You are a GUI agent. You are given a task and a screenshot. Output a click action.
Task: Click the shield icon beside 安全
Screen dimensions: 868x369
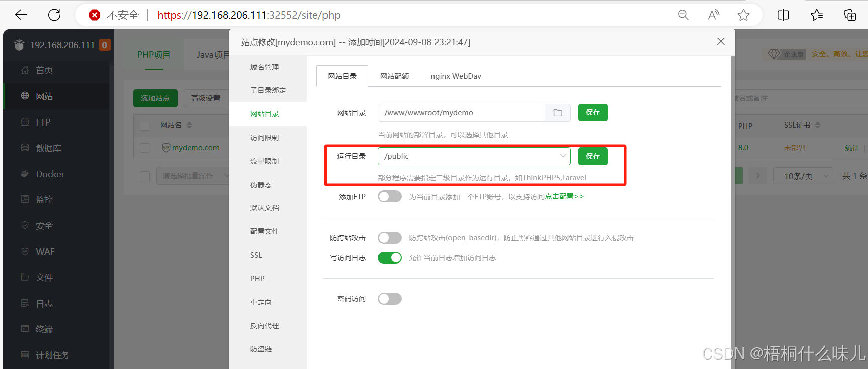[x=25, y=225]
